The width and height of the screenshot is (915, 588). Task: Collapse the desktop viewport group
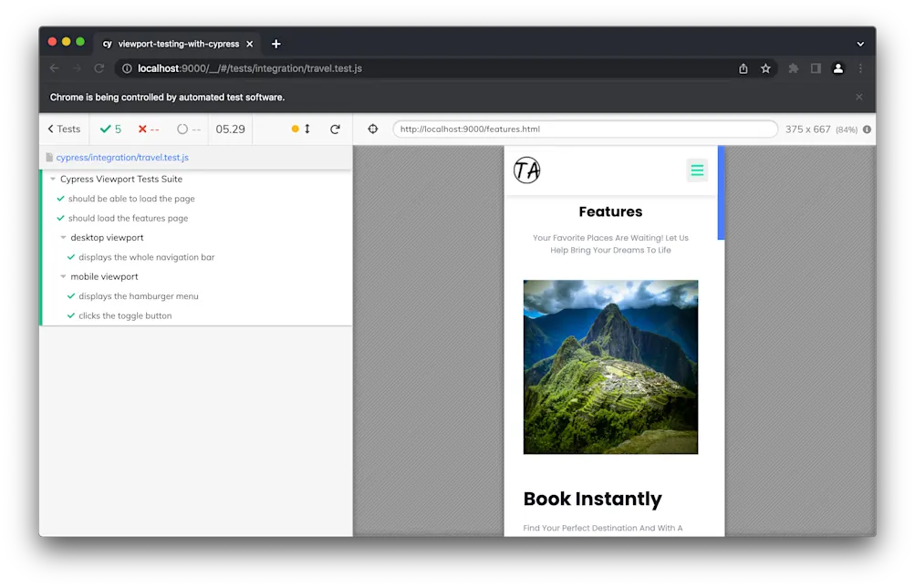pos(106,237)
